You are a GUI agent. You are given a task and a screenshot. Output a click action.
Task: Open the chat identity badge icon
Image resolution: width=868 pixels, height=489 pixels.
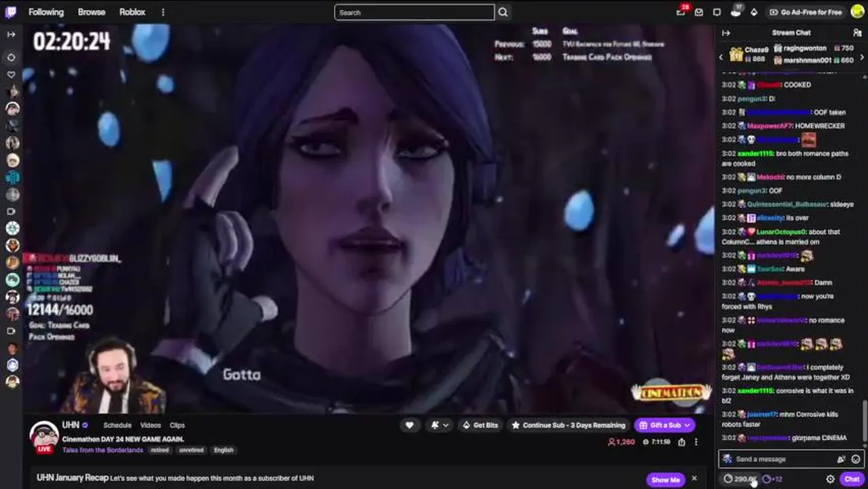click(x=728, y=459)
